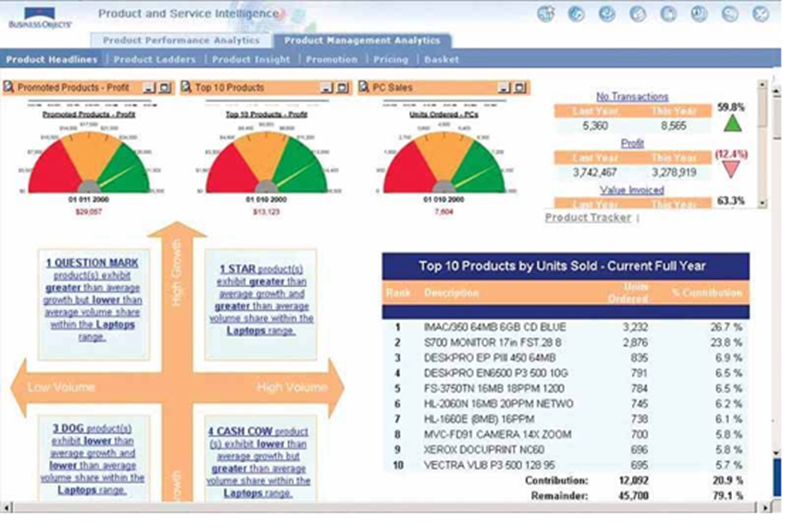
Task: Click the Top 10 Products - Profit gauge chart
Action: point(266,162)
